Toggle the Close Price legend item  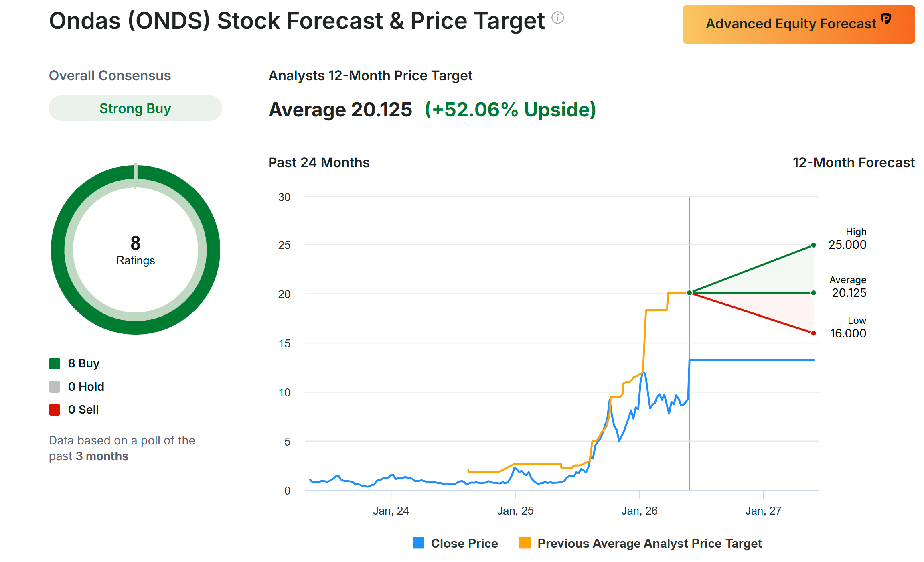tap(455, 543)
